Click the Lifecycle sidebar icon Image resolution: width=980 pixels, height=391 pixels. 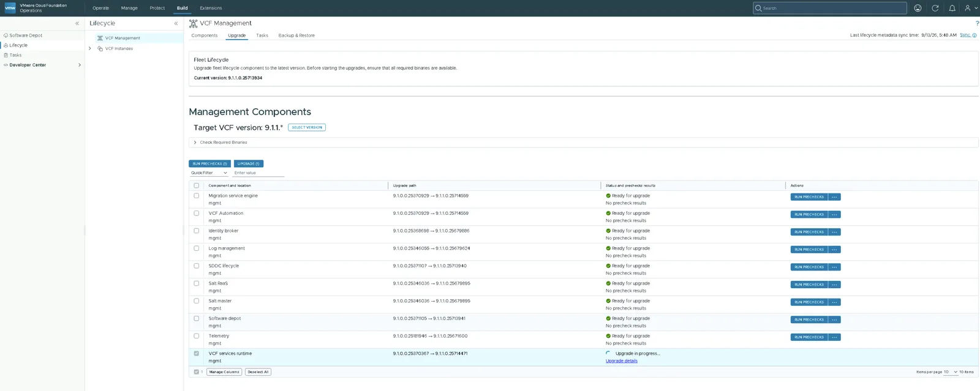pyautogui.click(x=6, y=45)
